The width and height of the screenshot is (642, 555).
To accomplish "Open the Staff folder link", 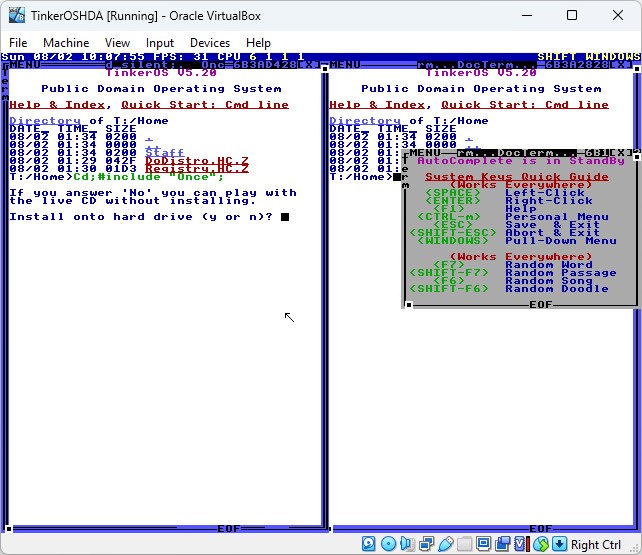I will point(165,153).
